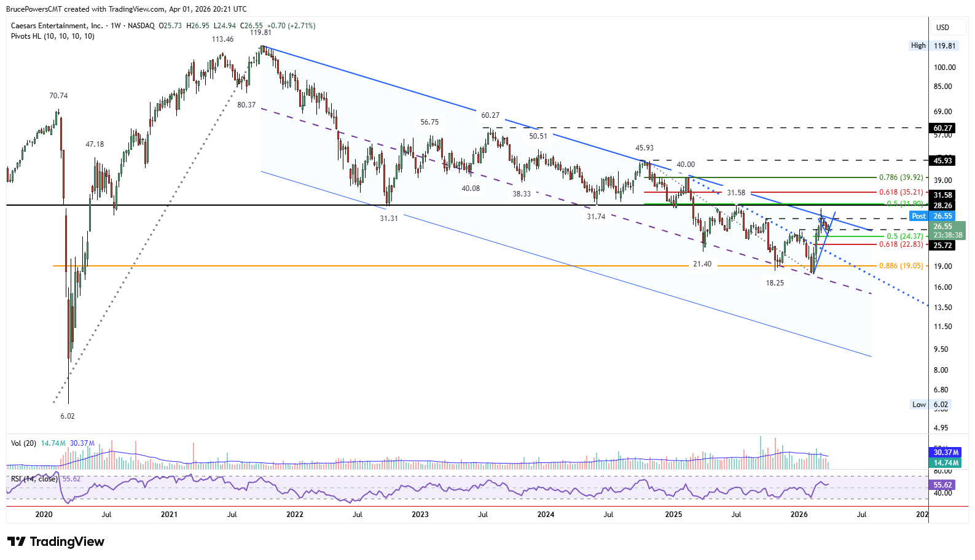Click the 21.40 pivot label
Screen dimensions: 975x560
[702, 264]
